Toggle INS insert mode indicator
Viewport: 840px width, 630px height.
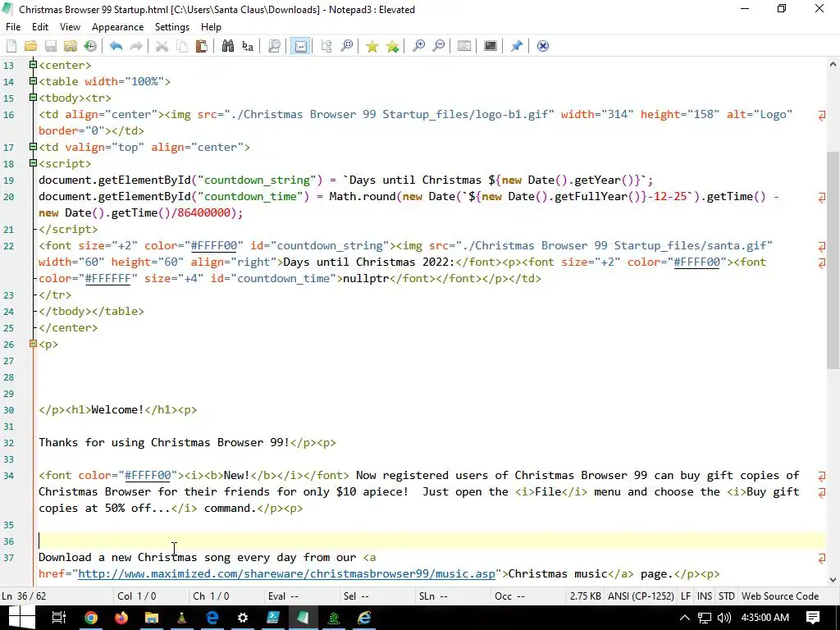tap(705, 596)
